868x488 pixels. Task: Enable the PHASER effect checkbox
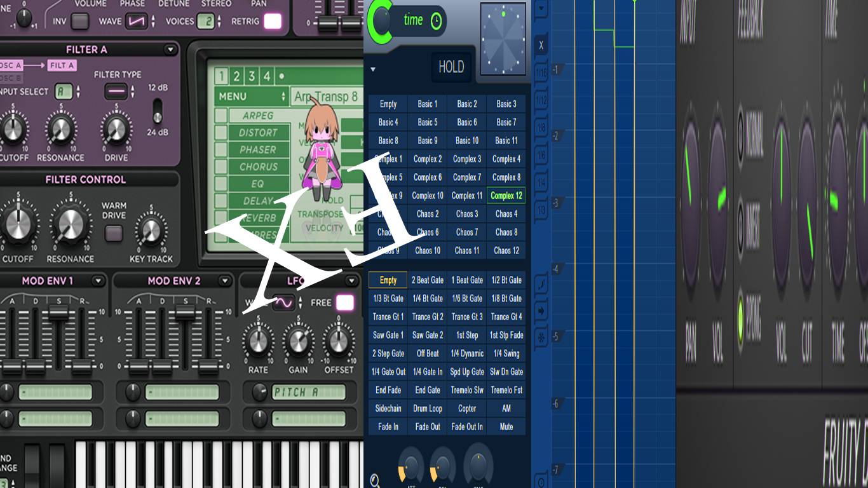click(x=221, y=149)
